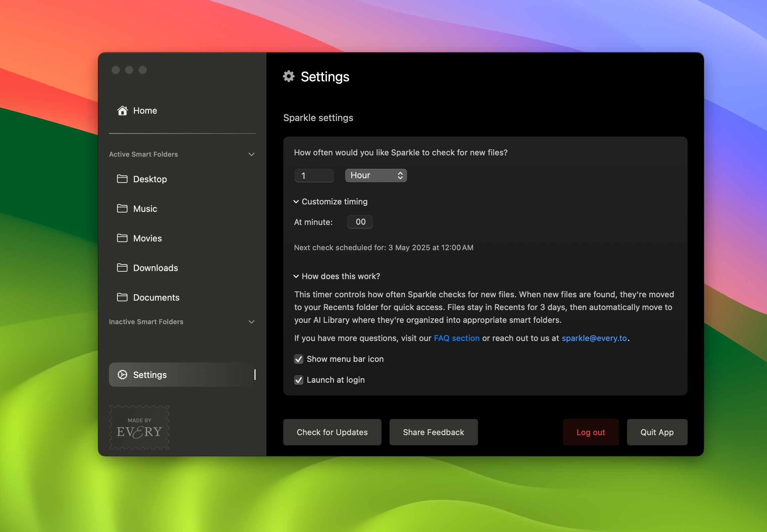Click the Home house icon
Viewport: 767px width, 532px height.
point(122,111)
